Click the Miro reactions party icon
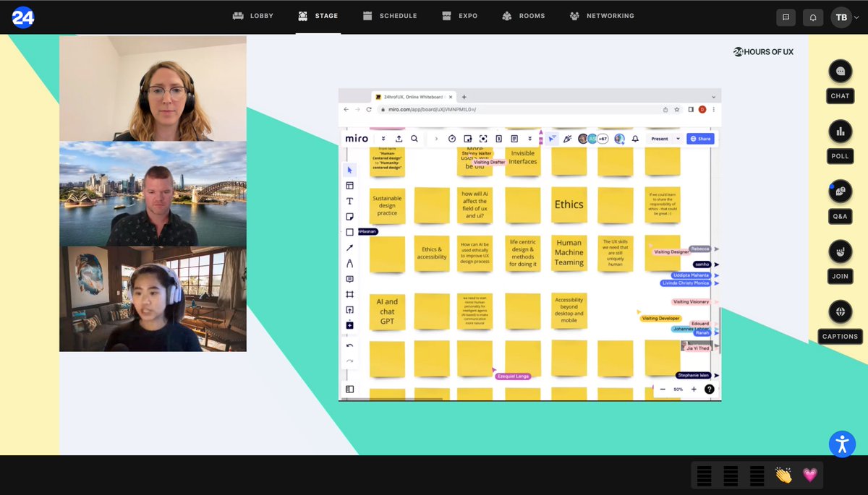This screenshot has width=868, height=495. (567, 138)
